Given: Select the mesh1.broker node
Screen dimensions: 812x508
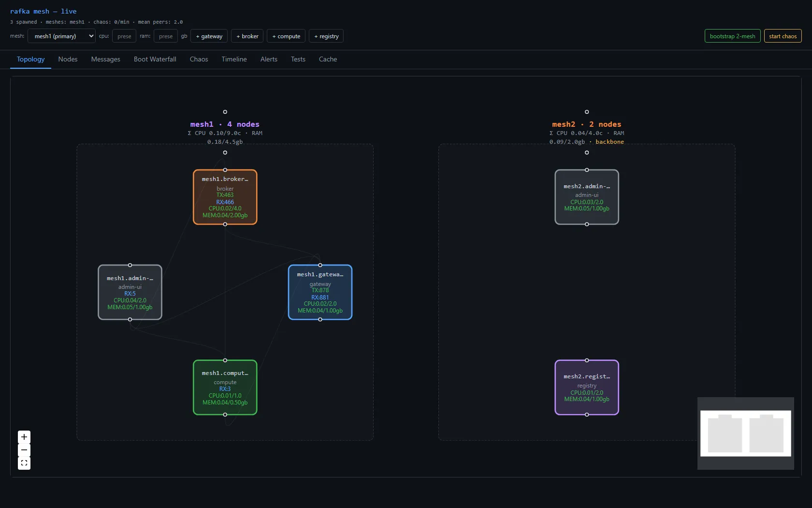Looking at the screenshot, I should pyautogui.click(x=225, y=197).
